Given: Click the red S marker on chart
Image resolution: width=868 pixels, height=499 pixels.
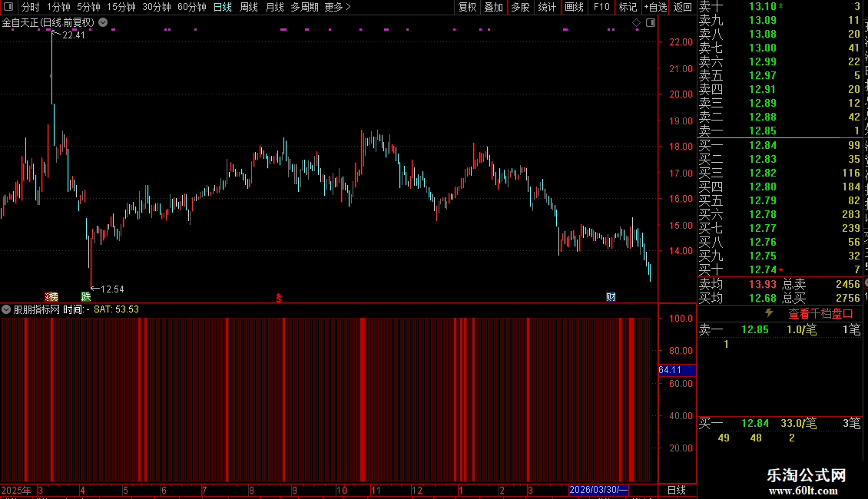Looking at the screenshot, I should tap(278, 298).
